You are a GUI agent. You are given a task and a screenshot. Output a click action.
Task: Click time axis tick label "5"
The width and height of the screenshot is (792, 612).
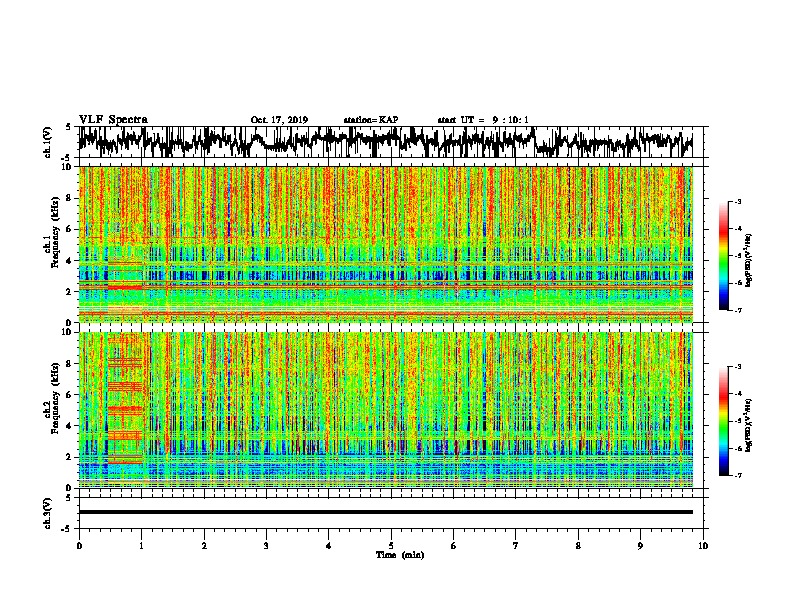391,546
